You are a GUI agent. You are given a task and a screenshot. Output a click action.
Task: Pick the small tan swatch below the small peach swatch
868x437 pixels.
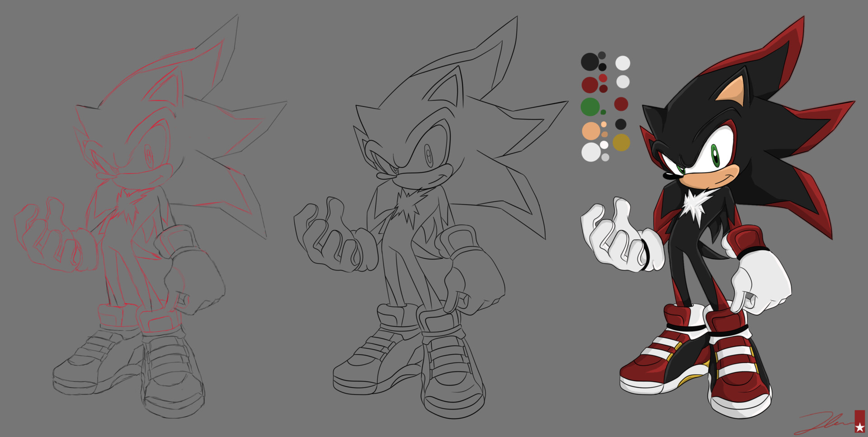pos(604,134)
